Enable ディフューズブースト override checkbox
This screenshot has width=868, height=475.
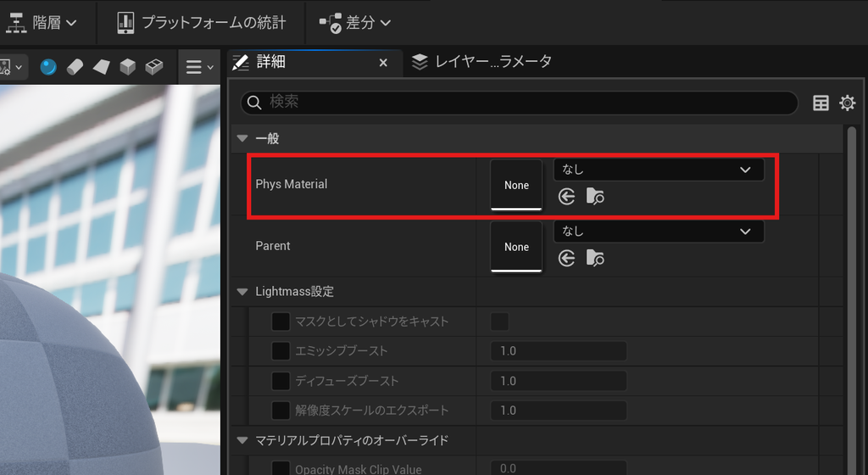281,381
